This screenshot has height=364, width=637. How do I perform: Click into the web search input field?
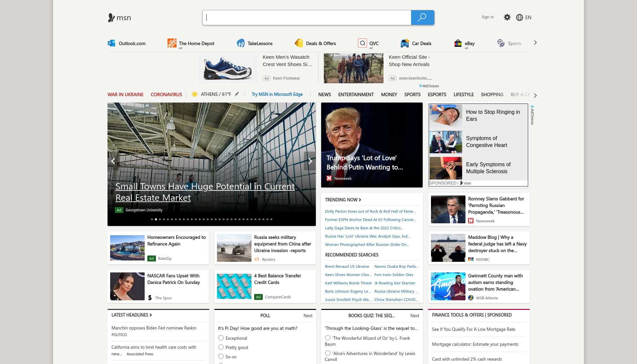pyautogui.click(x=307, y=18)
